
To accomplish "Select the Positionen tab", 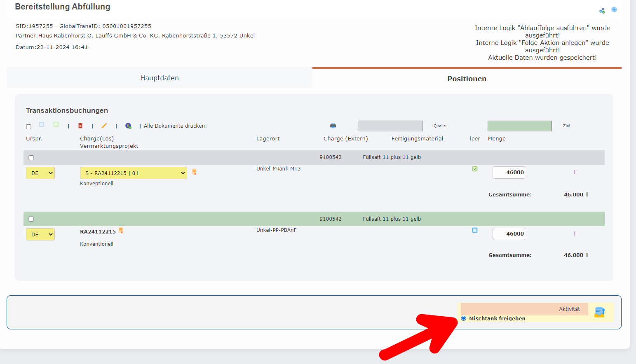I will tap(467, 79).
